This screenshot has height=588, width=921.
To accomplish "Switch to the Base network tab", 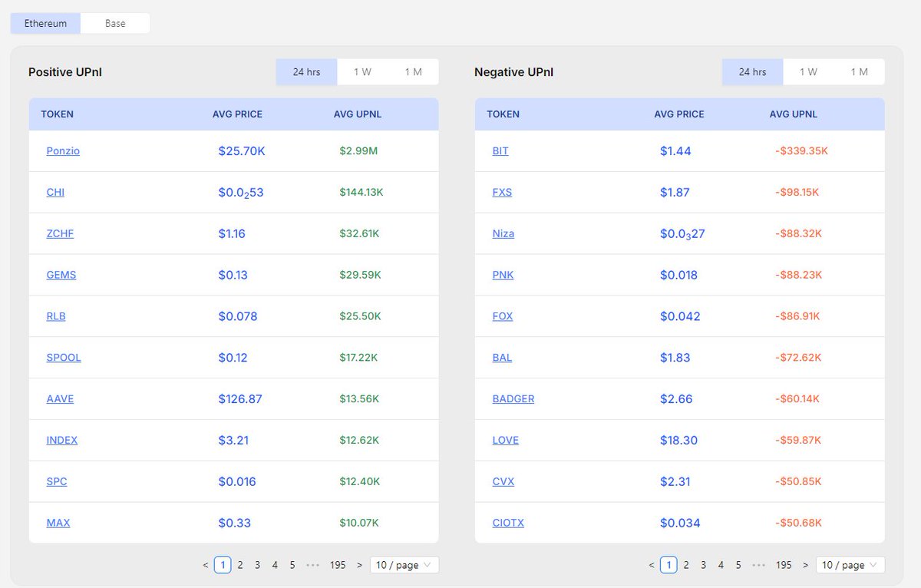I will tap(115, 23).
